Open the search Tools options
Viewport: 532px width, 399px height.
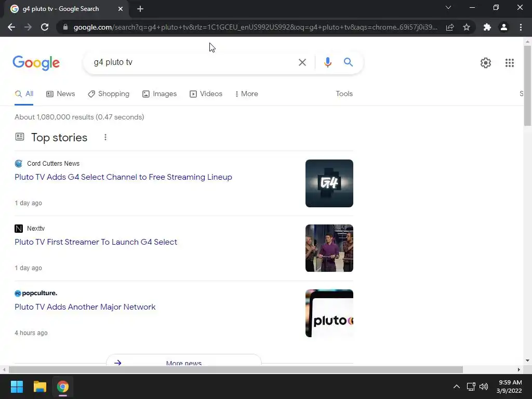(x=344, y=94)
